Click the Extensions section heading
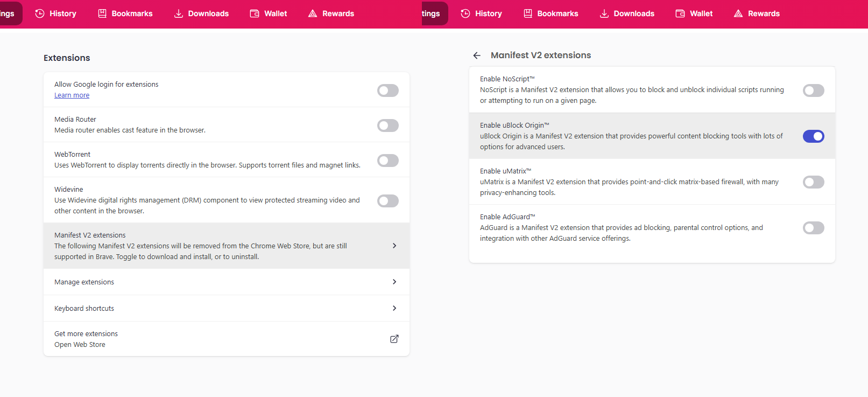The image size is (868, 397). point(67,58)
